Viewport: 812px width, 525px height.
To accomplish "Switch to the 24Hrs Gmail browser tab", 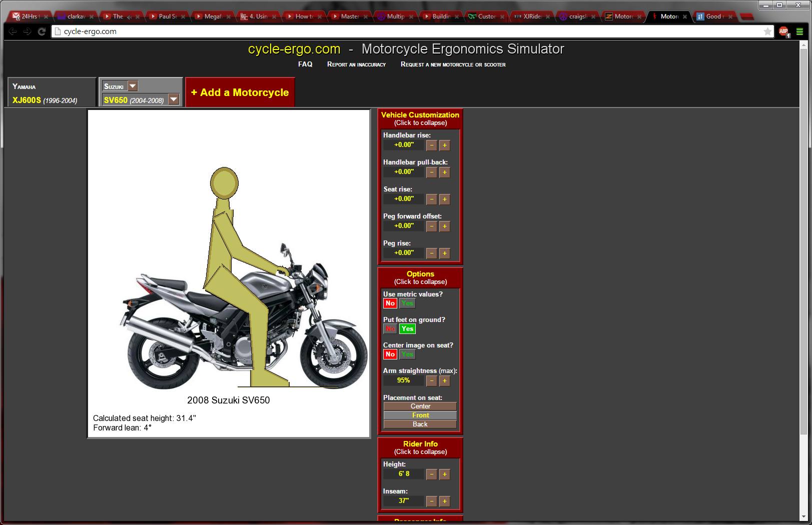I will (x=29, y=16).
